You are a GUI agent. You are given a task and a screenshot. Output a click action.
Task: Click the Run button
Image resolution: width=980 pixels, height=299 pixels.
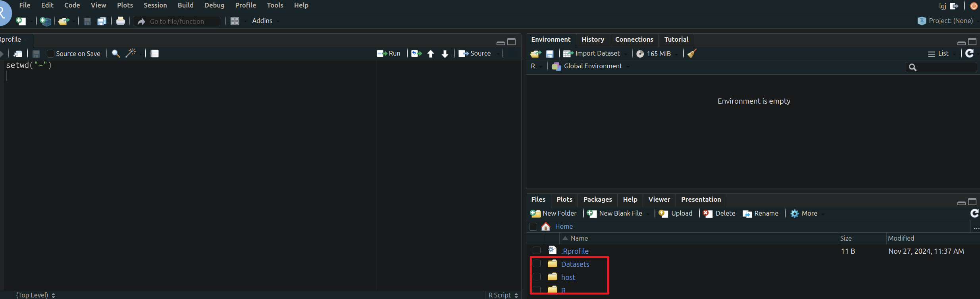(389, 54)
